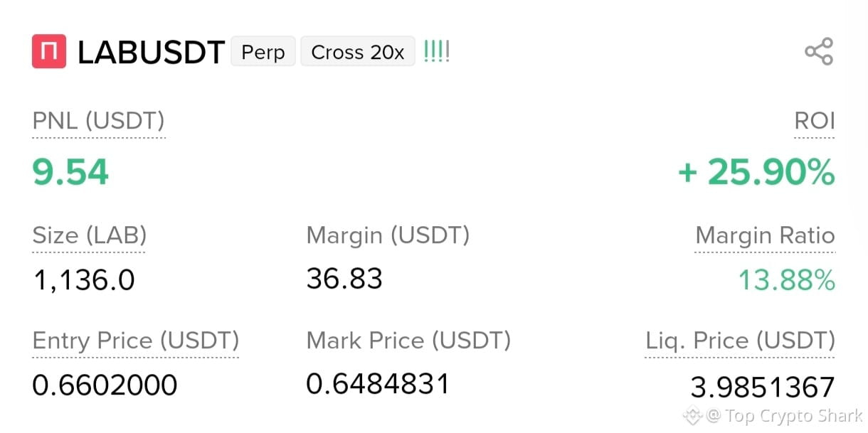Image resolution: width=868 pixels, height=433 pixels.
Task: Tap the 3.9851367 liquidation price value
Action: click(x=763, y=387)
